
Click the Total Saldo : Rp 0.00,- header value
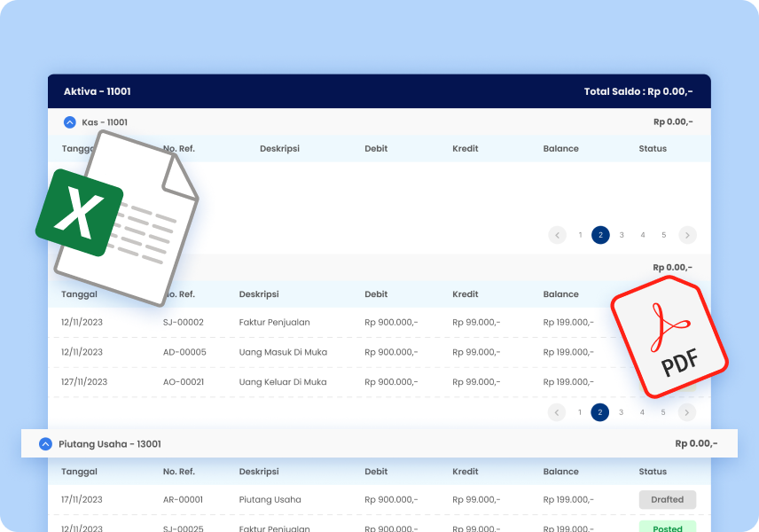(638, 91)
